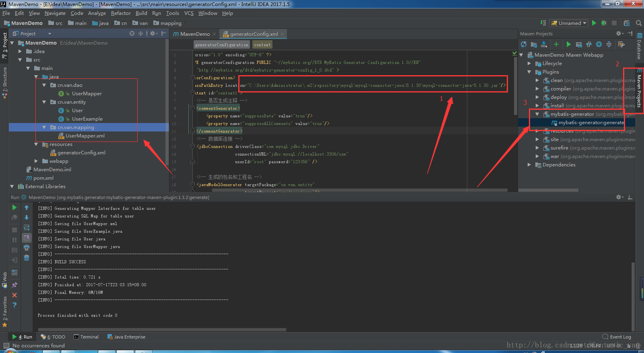Hide the Maven Projects panel
Image resolution: width=644 pixels, height=353 pixels.
click(x=630, y=33)
